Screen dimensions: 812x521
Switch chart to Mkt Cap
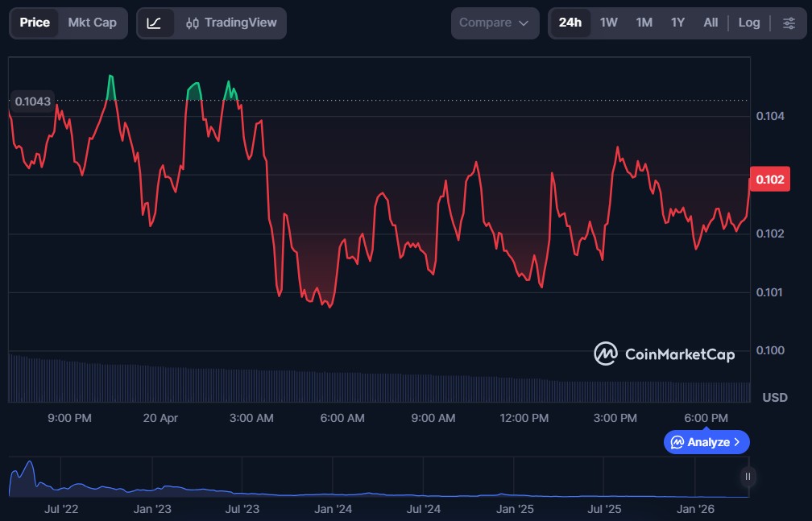pos(92,23)
